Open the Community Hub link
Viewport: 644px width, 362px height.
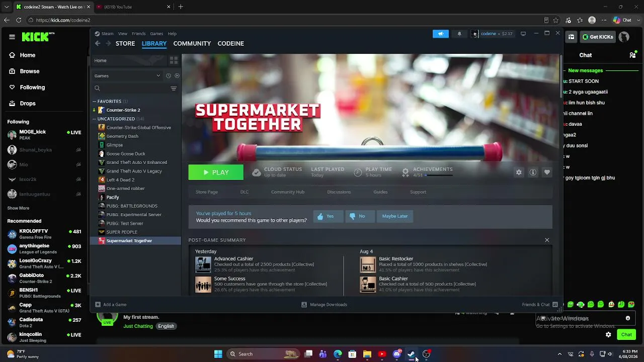[288, 192]
